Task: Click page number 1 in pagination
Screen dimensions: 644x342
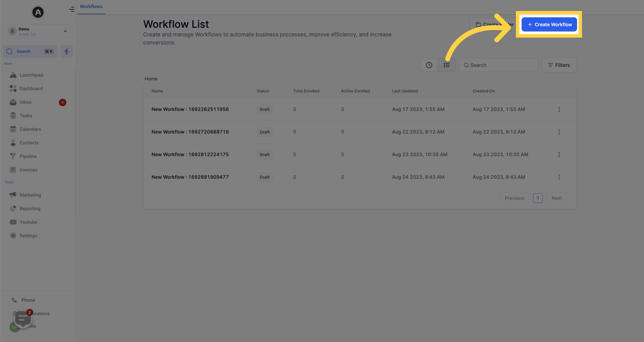Action: click(x=538, y=198)
